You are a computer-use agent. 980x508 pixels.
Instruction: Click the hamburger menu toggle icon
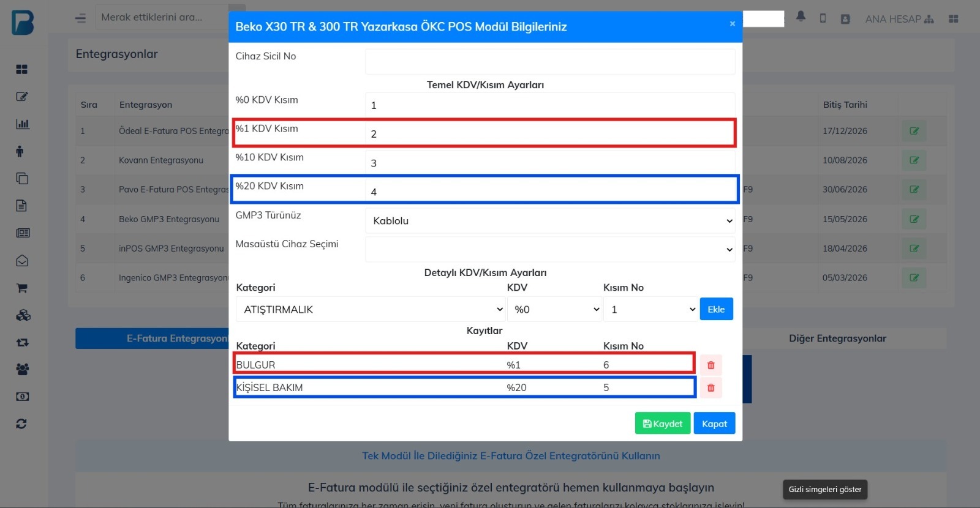click(x=80, y=18)
